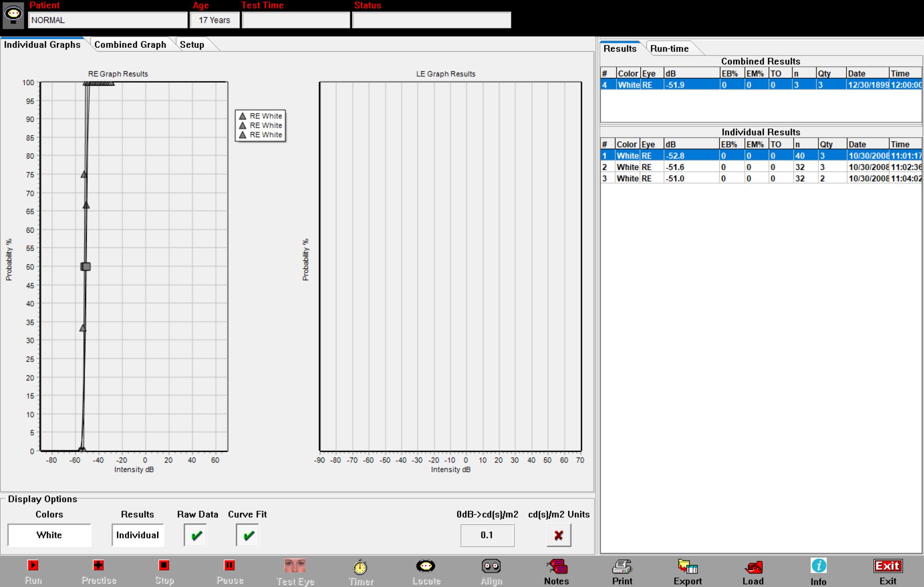924x587 pixels.
Task: Click the Print printer icon
Action: click(622, 567)
